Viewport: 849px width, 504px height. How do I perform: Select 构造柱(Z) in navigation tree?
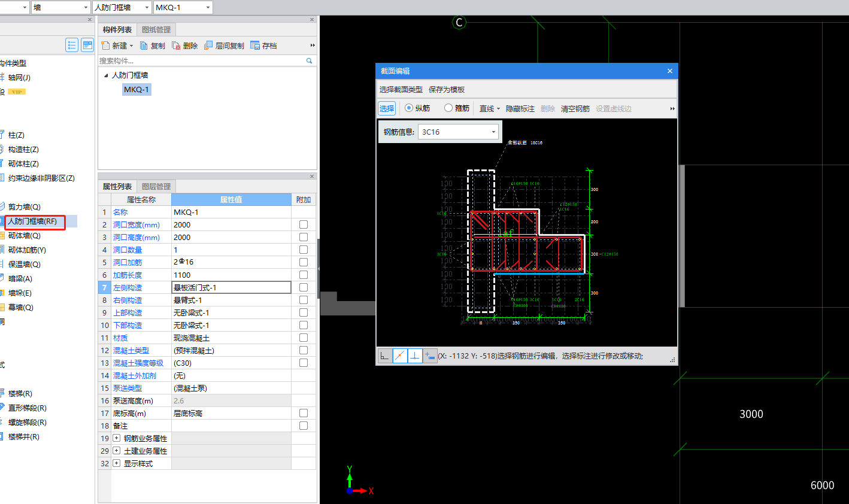pos(23,149)
